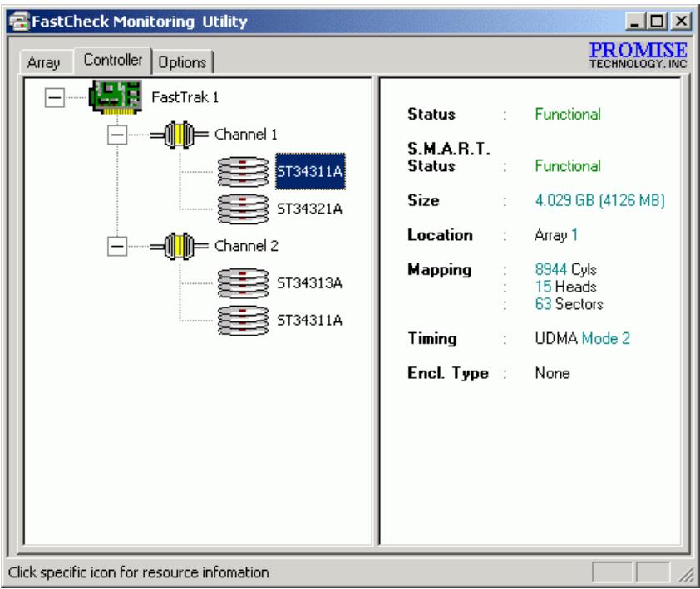
Task: Select the ST34313A drive label
Action: [x=310, y=283]
